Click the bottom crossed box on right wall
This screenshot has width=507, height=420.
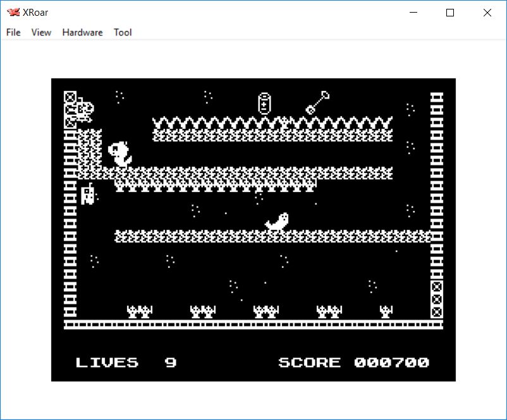[x=436, y=312]
